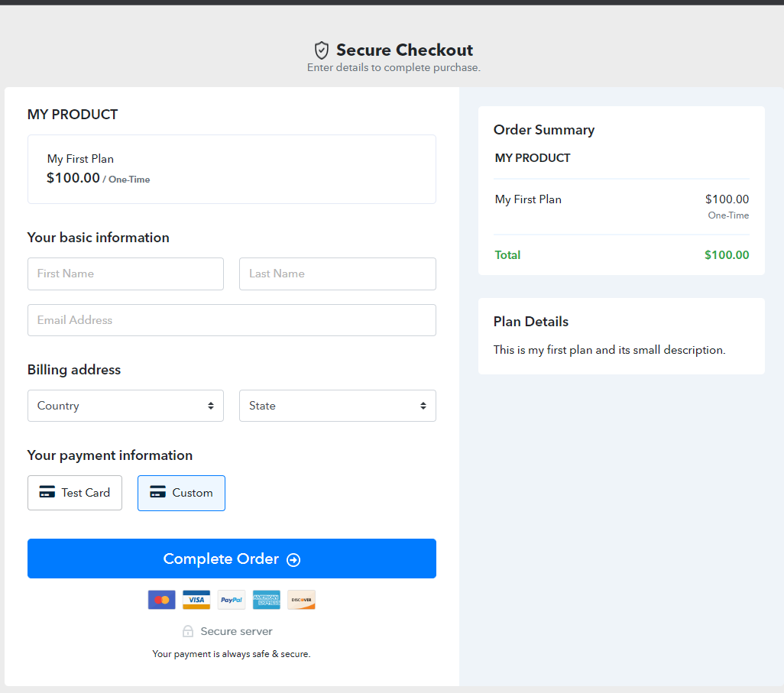Click the Plan Details heading
The image size is (784, 693).
(531, 322)
